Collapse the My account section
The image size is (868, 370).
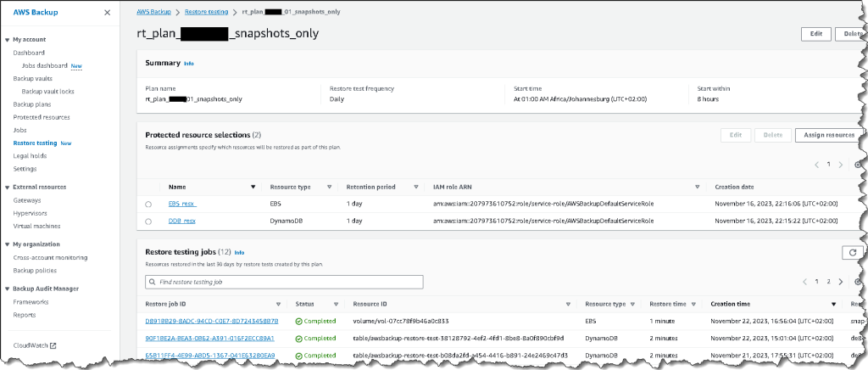click(7, 40)
